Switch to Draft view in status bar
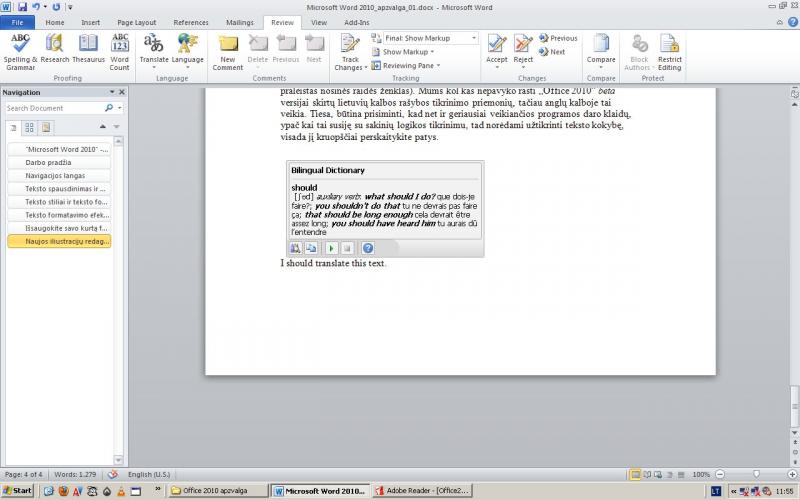 click(681, 474)
